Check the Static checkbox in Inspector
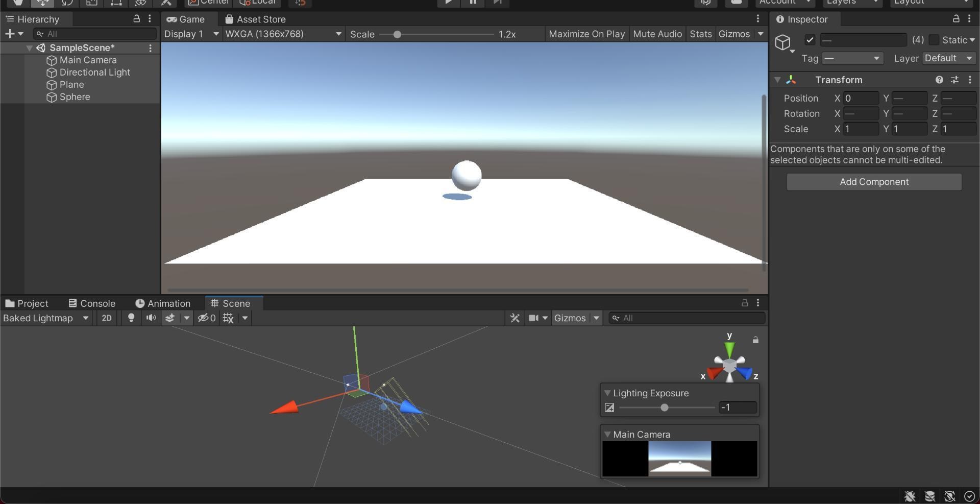Viewport: 980px width, 504px height. tap(934, 40)
